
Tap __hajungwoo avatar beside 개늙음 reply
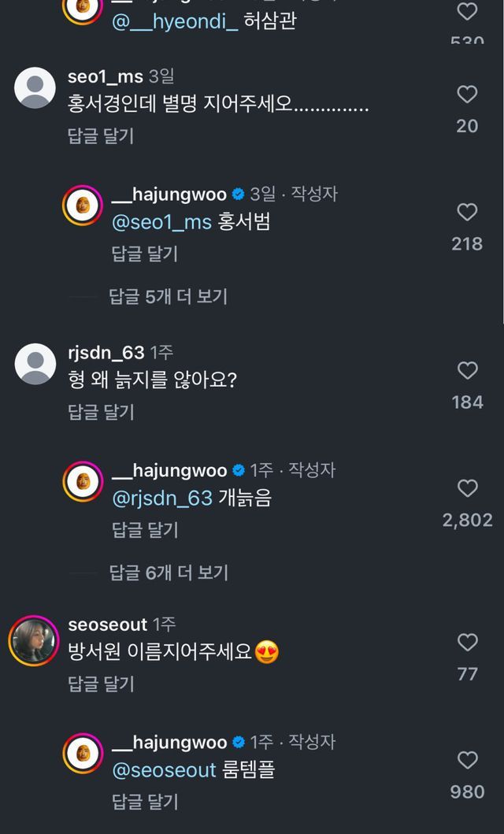point(83,482)
